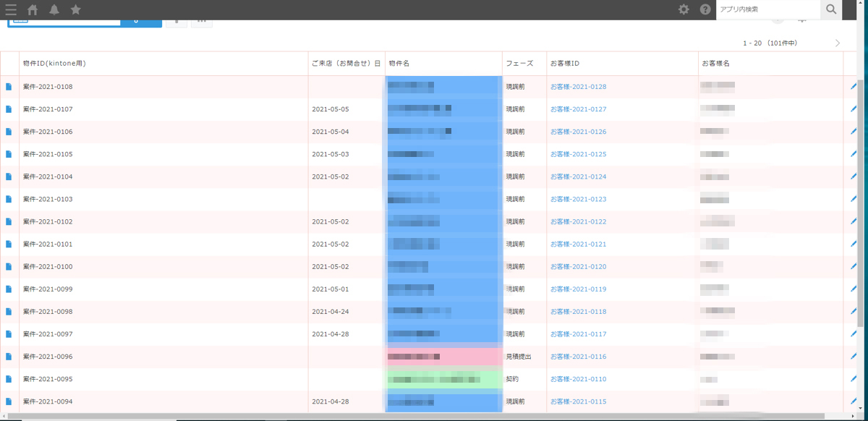Open the bookmarks star icon

pyautogui.click(x=75, y=9)
